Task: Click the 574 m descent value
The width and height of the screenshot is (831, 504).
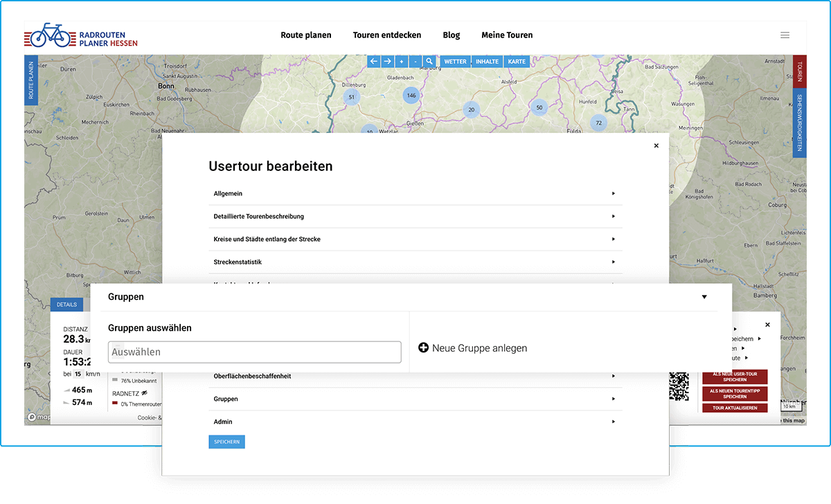Action: pyautogui.click(x=82, y=402)
